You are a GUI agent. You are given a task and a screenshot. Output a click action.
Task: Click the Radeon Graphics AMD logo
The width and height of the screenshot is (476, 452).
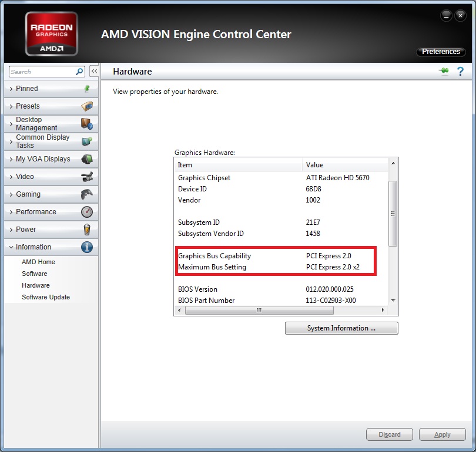(x=52, y=33)
